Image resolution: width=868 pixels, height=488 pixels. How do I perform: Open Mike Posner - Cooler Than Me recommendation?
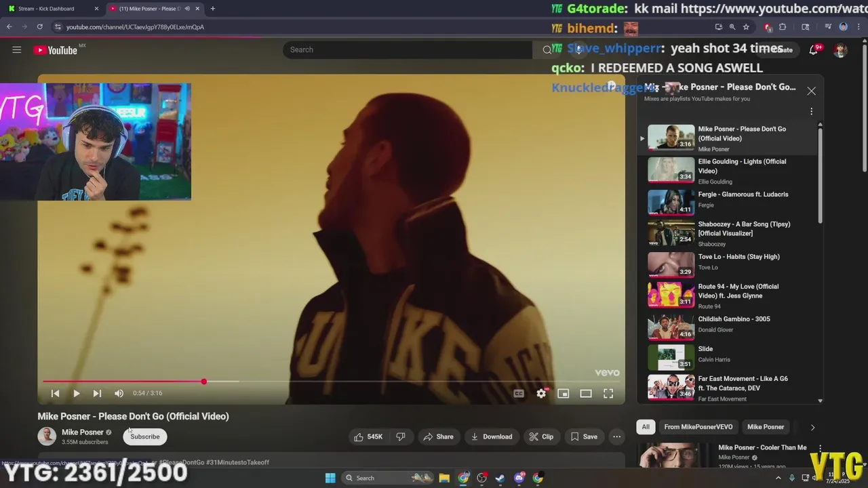pos(762,447)
